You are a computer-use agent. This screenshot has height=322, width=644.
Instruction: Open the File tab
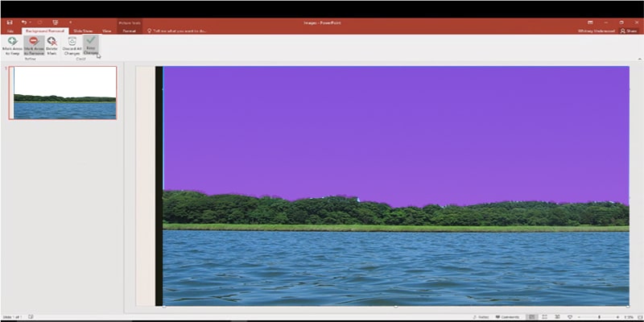[x=10, y=31]
